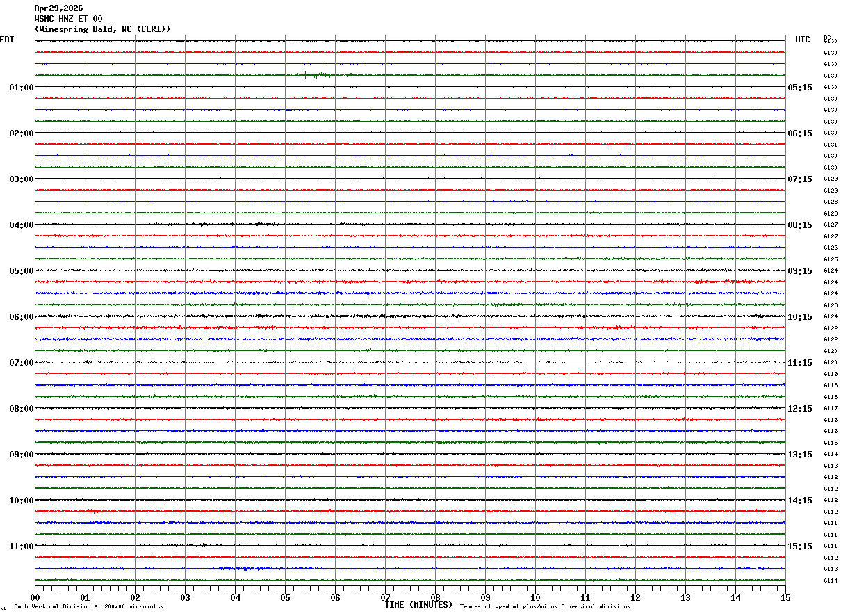Select the station code WSNC HNZ ET 00
The height and width of the screenshot is (616, 841).
68,19
